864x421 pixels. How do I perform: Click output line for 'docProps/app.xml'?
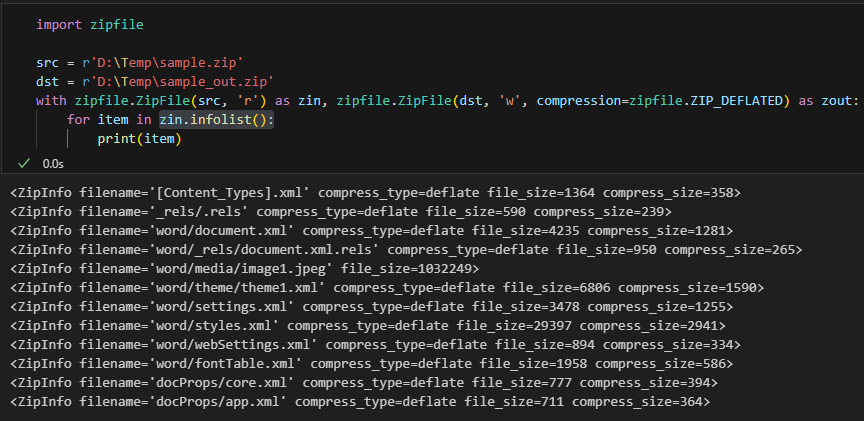coord(360,402)
